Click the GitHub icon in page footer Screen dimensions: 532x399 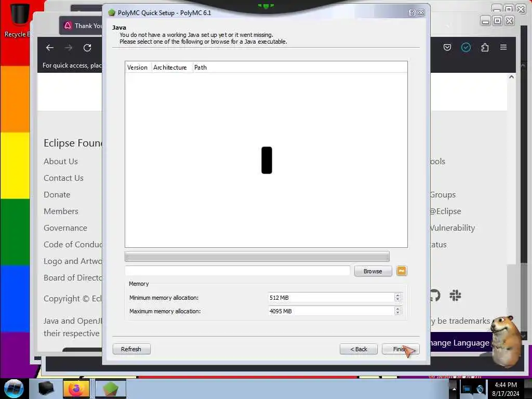[x=435, y=296]
